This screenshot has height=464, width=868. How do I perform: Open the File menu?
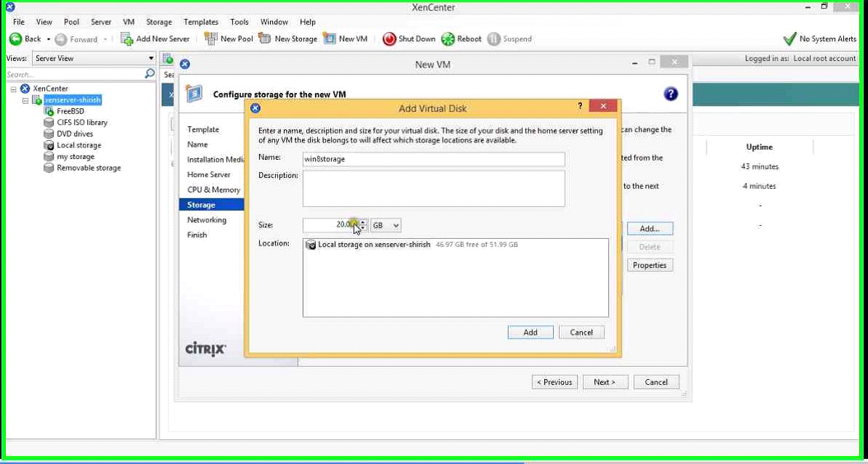[19, 23]
